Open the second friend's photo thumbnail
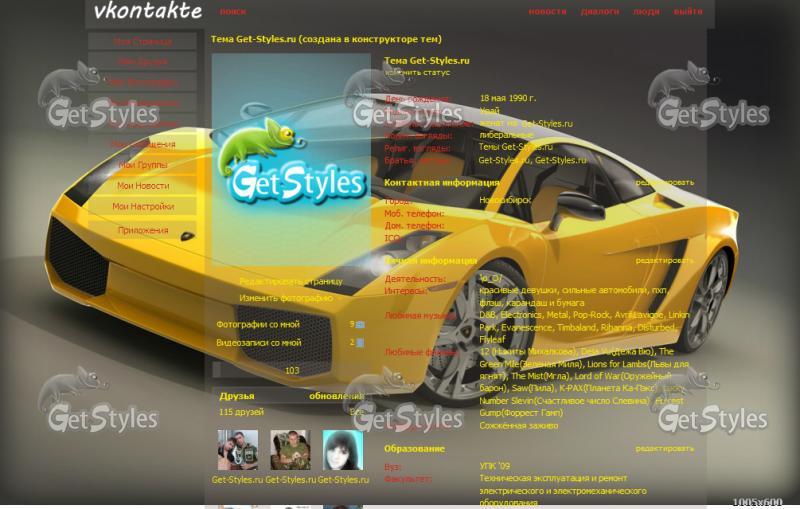This screenshot has height=509, width=800. pyautogui.click(x=290, y=450)
